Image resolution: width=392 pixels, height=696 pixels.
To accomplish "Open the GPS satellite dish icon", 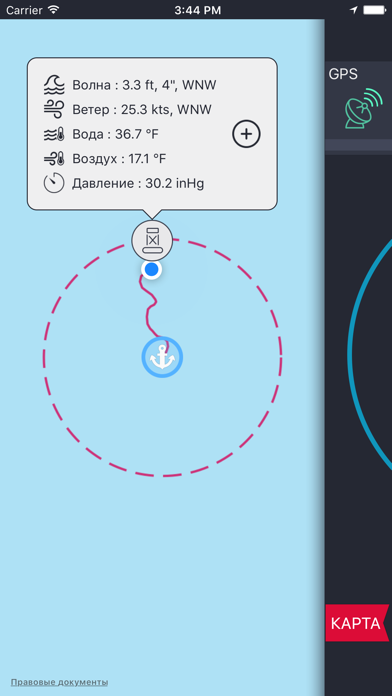I will pyautogui.click(x=364, y=109).
